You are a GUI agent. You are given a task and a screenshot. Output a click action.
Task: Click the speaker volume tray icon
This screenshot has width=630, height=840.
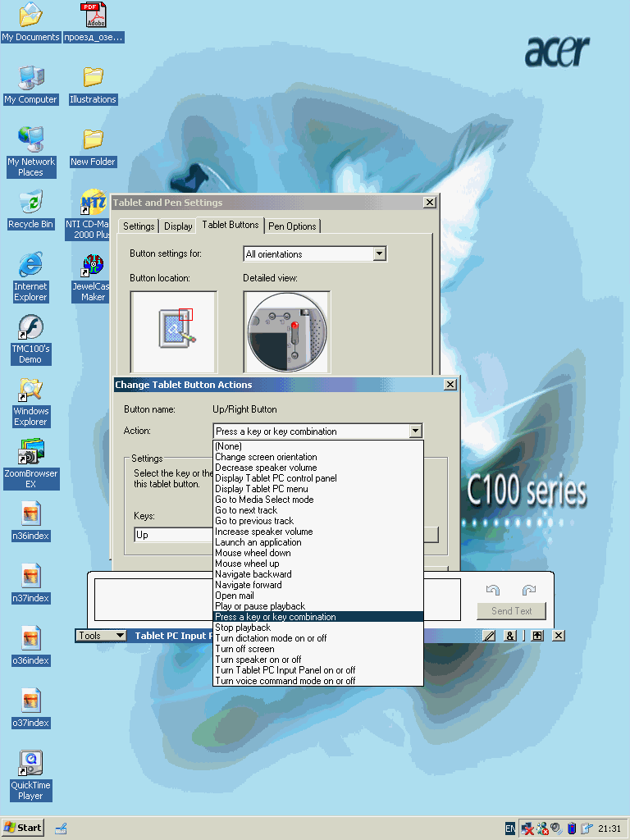557,829
